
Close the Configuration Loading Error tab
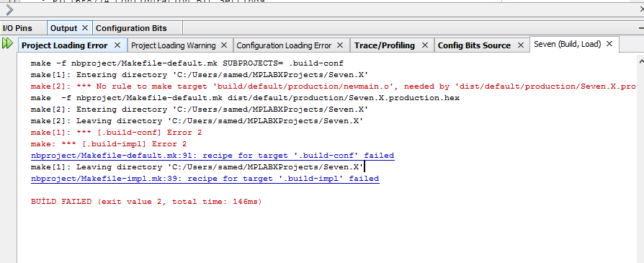point(341,45)
